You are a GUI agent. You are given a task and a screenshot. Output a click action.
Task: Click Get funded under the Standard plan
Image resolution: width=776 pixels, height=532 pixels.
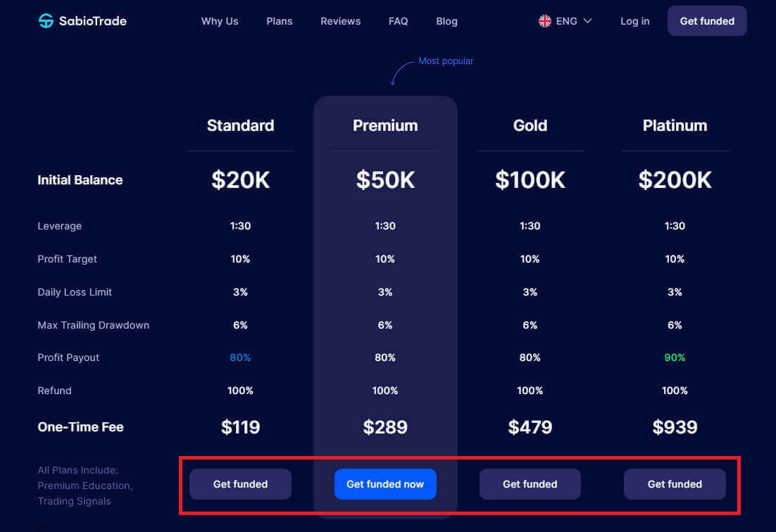(x=240, y=484)
